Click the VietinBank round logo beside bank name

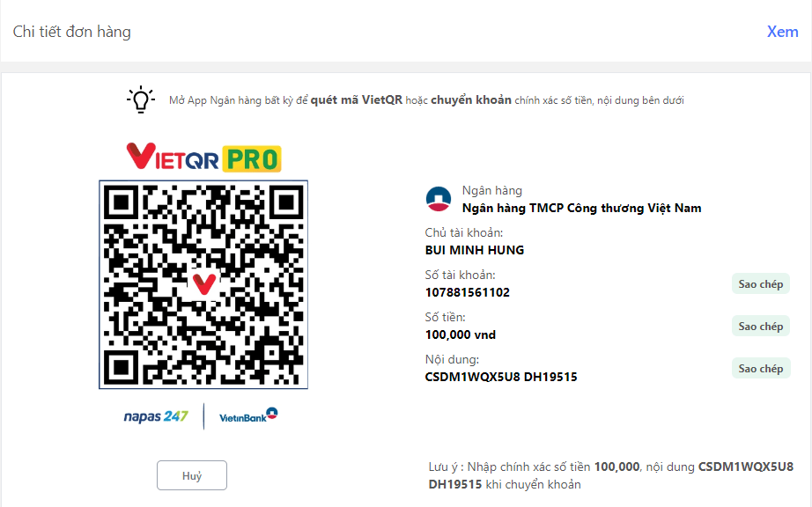[x=439, y=199]
